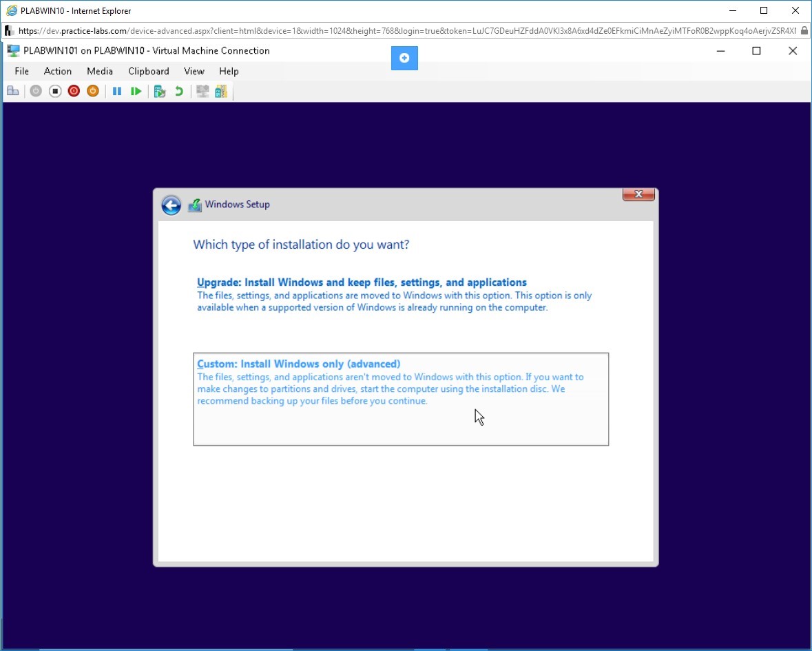The height and width of the screenshot is (651, 812).
Task: Turn off the VM with the black square icon
Action: click(x=55, y=92)
